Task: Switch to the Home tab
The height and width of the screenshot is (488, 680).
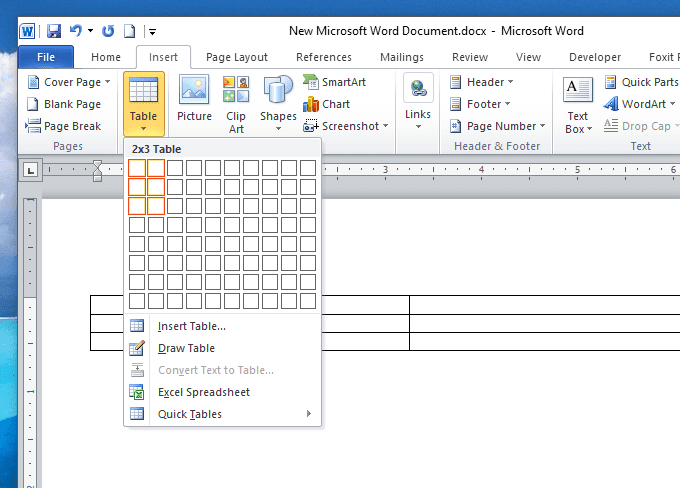Action: coord(106,57)
